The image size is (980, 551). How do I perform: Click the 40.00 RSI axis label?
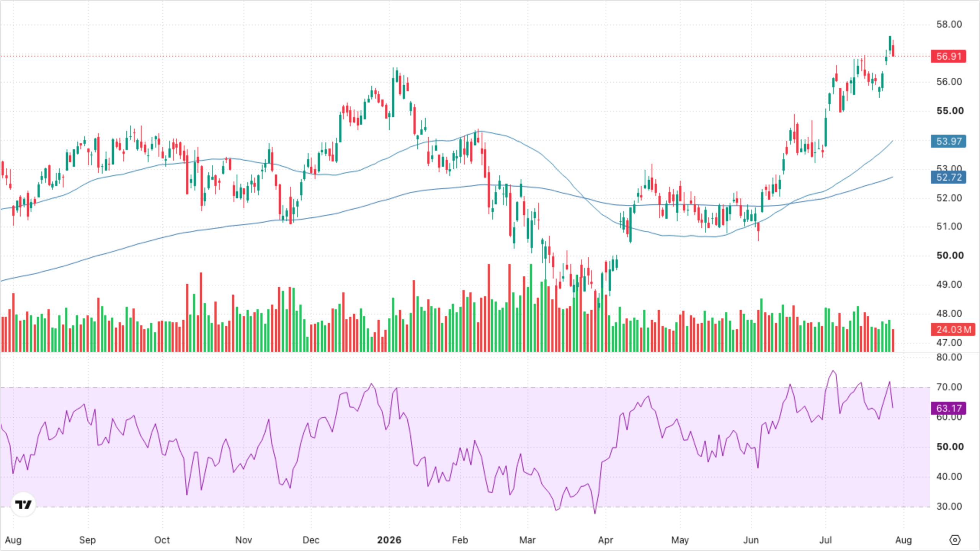click(949, 477)
